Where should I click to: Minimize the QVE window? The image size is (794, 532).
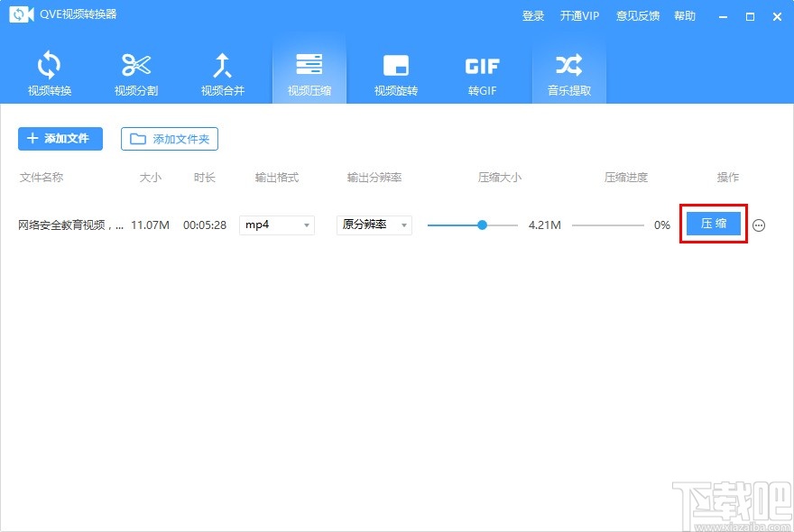pyautogui.click(x=723, y=17)
